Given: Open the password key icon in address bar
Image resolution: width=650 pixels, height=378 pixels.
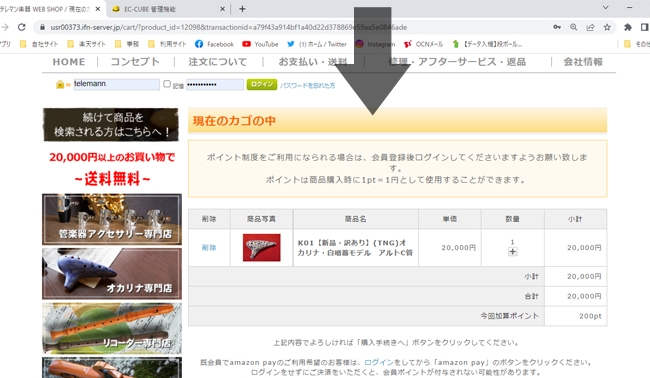Looking at the screenshot, I should click(x=557, y=27).
